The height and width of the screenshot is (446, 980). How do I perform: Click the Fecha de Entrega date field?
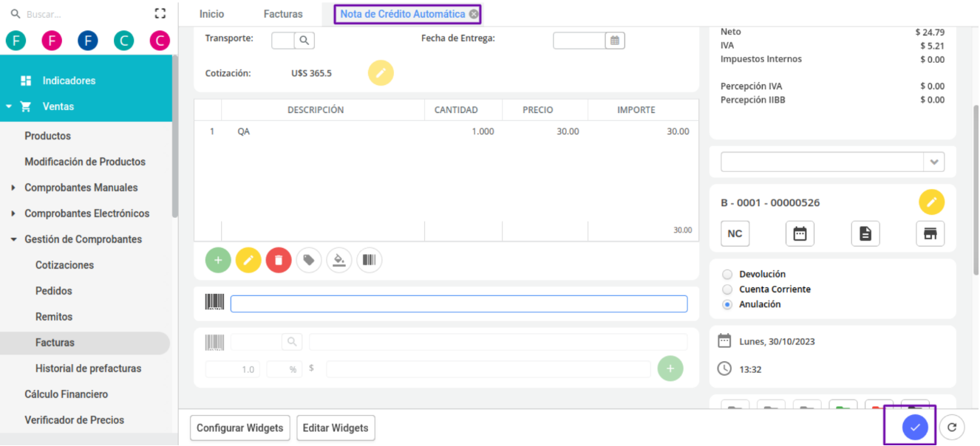pos(579,41)
